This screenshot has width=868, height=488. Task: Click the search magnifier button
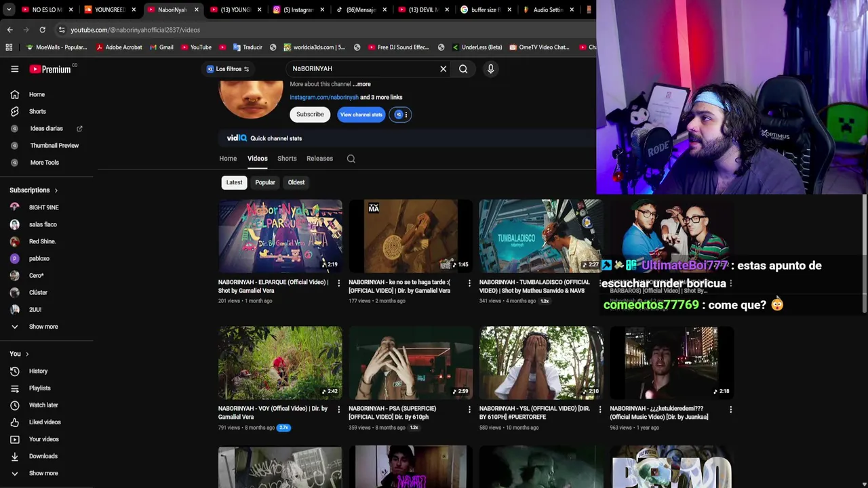[463, 68]
